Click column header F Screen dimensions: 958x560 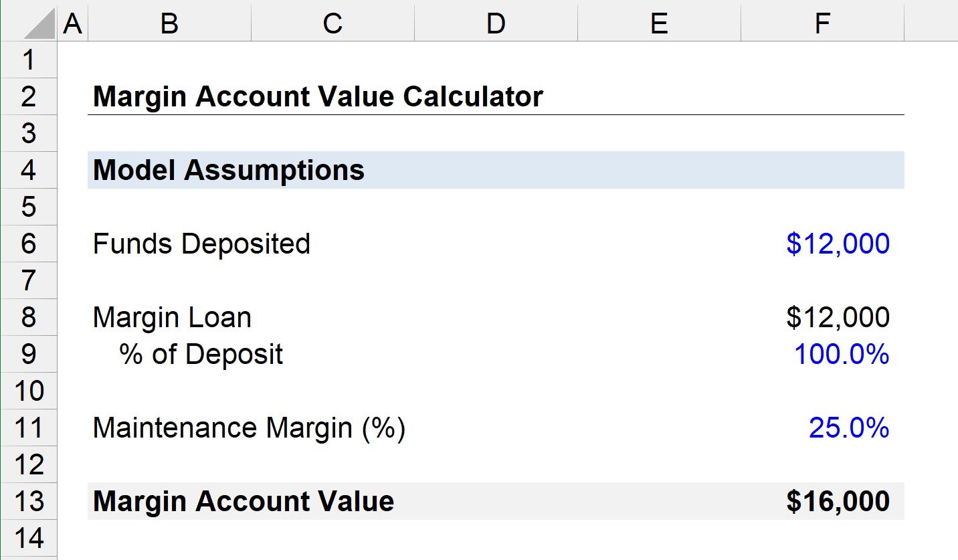(821, 23)
